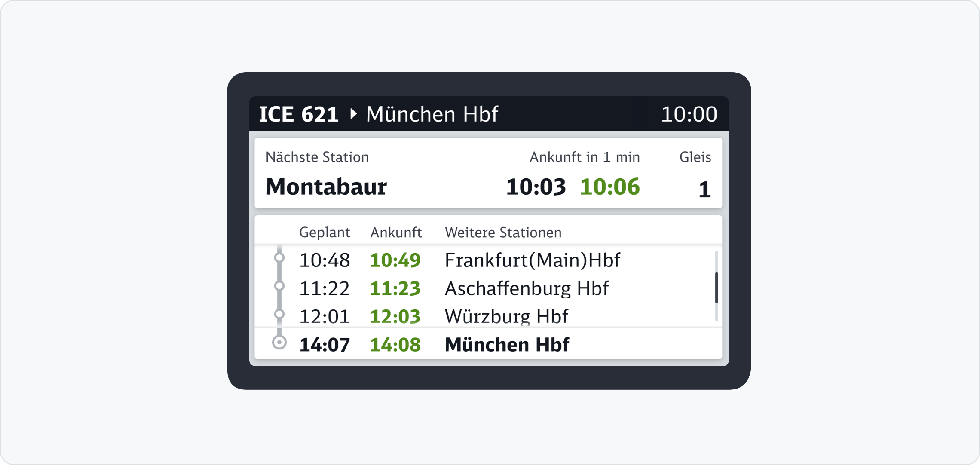Select the Würzburg Hbf station name
Viewport: 980px width, 465px height.
pyautogui.click(x=506, y=317)
